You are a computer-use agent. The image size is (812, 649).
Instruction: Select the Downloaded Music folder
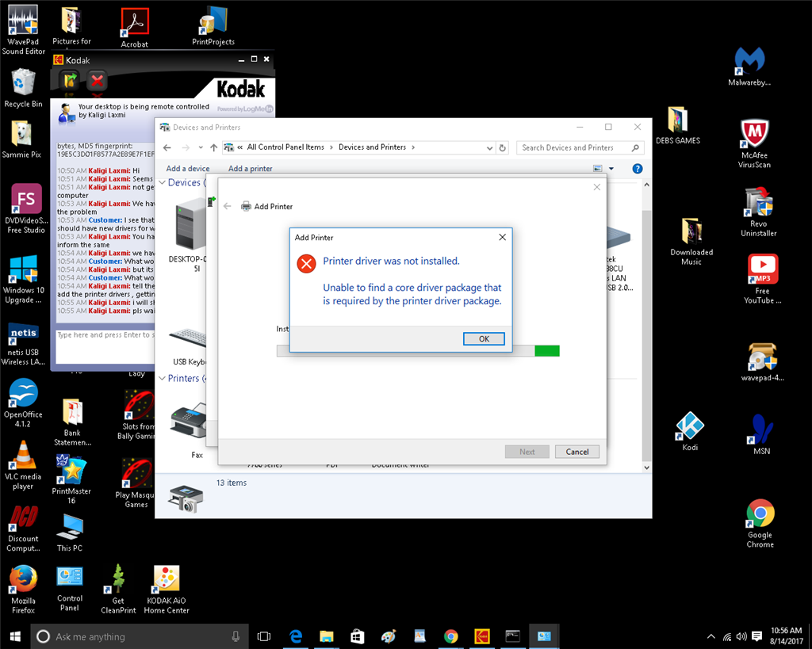click(x=691, y=242)
